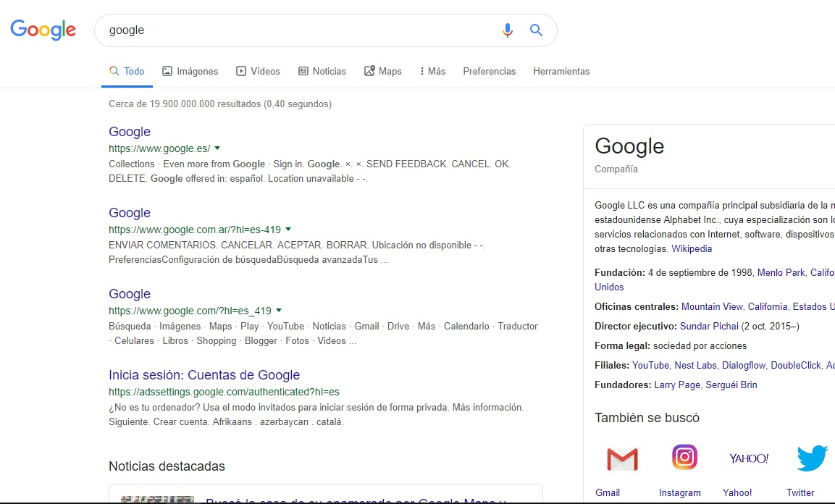This screenshot has width=835, height=504.
Task: Open the Nest Labs link
Action: [x=695, y=365]
